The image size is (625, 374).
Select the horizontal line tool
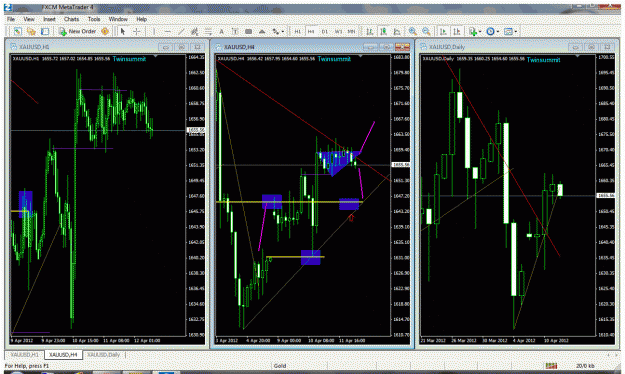(x=167, y=31)
